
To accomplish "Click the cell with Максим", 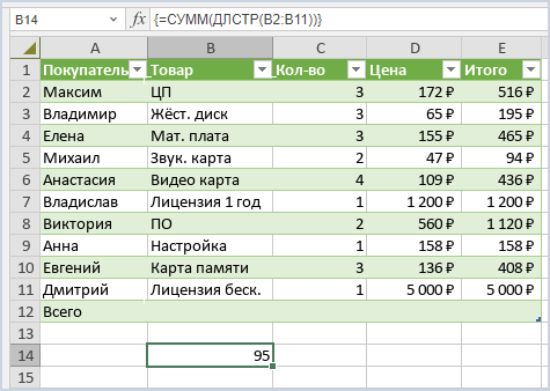I will 94,92.
